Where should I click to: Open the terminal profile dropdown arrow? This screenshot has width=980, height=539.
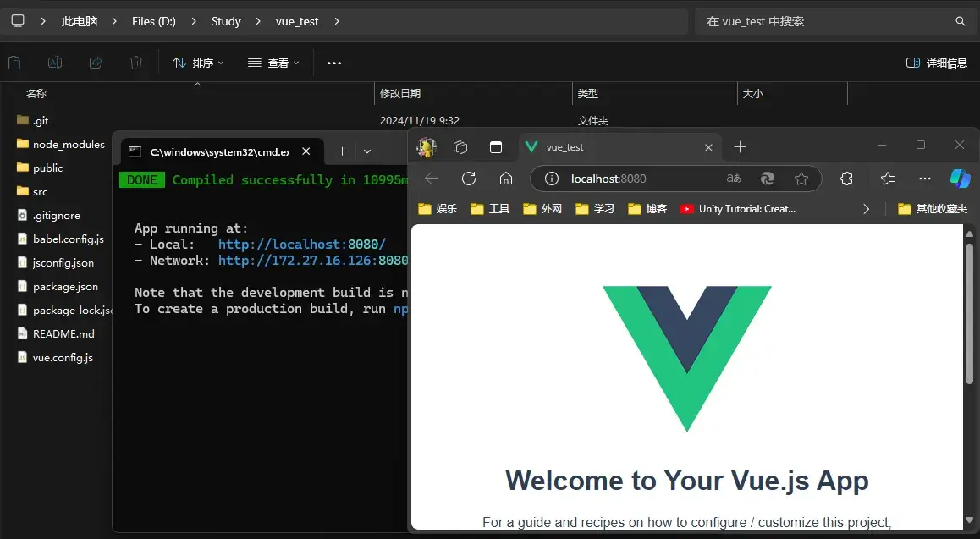(367, 151)
